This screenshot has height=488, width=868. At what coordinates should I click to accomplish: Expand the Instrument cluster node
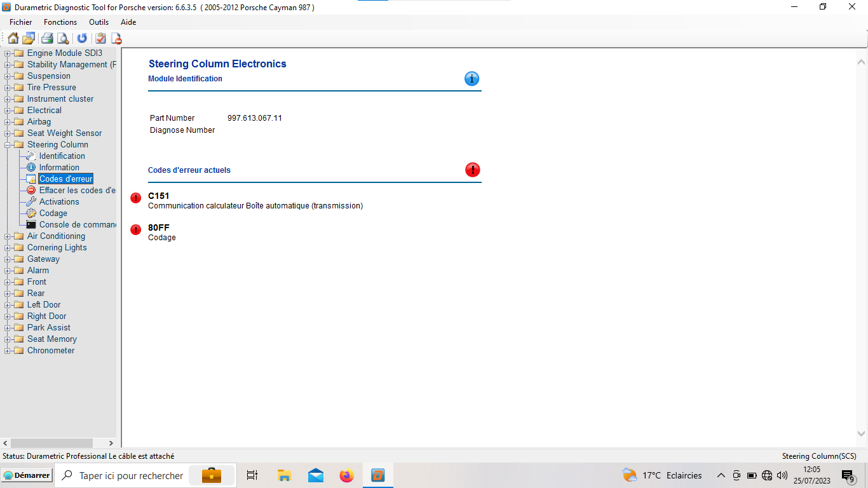8,99
